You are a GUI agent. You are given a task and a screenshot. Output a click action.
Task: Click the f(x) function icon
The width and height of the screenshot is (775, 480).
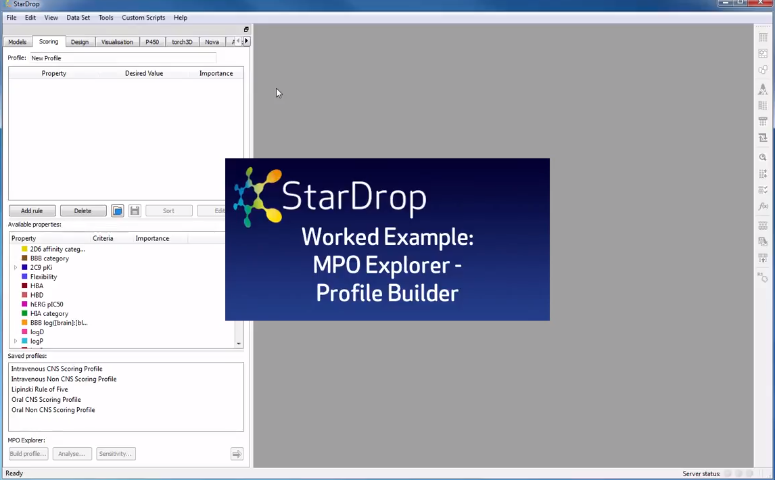point(763,206)
